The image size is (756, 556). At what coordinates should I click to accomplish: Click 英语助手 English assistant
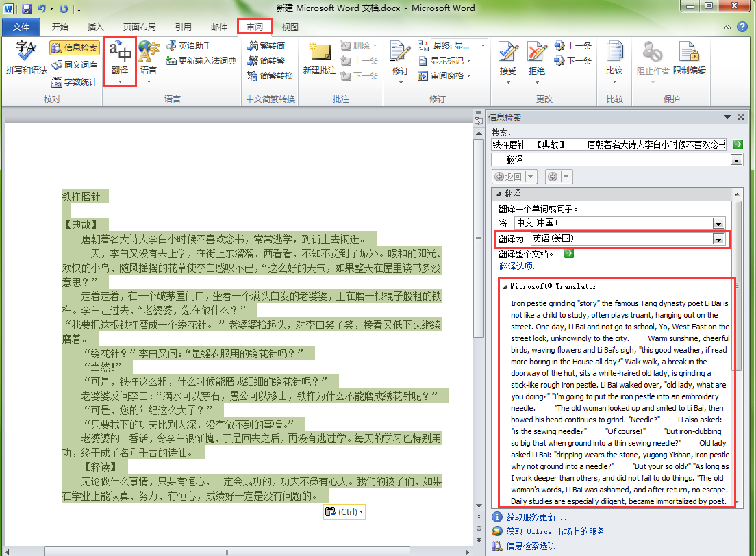189,46
